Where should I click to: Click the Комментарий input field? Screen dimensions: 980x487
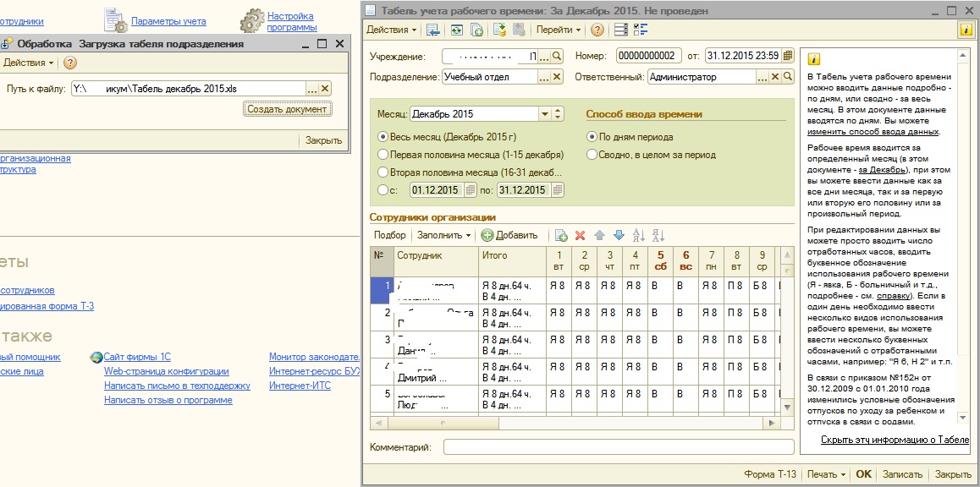(619, 447)
